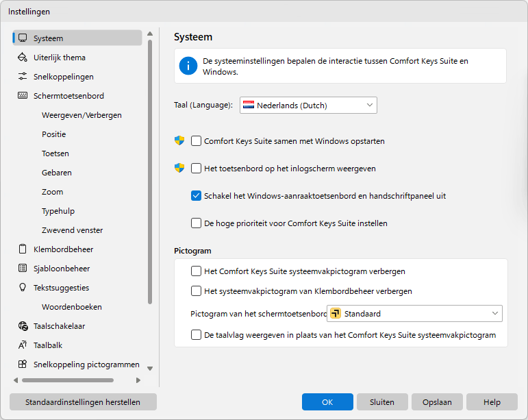Click Standaardinstellingen herstellen button

click(x=83, y=402)
